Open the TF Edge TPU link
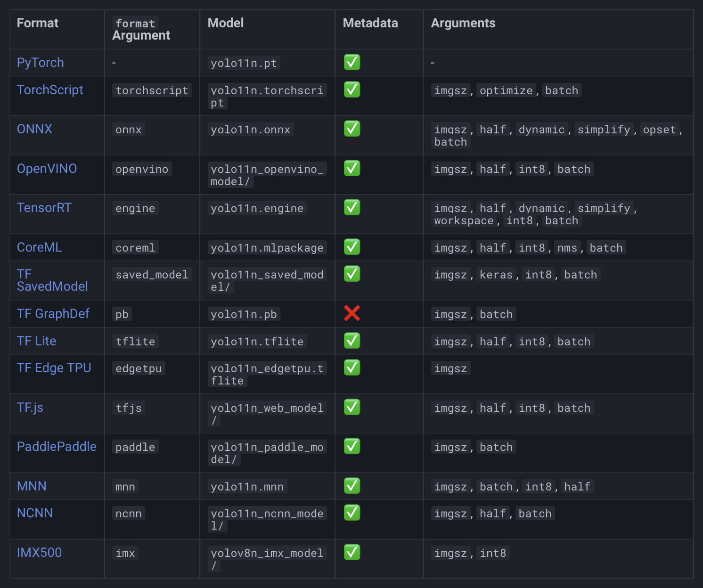This screenshot has width=703, height=588. coord(54,368)
